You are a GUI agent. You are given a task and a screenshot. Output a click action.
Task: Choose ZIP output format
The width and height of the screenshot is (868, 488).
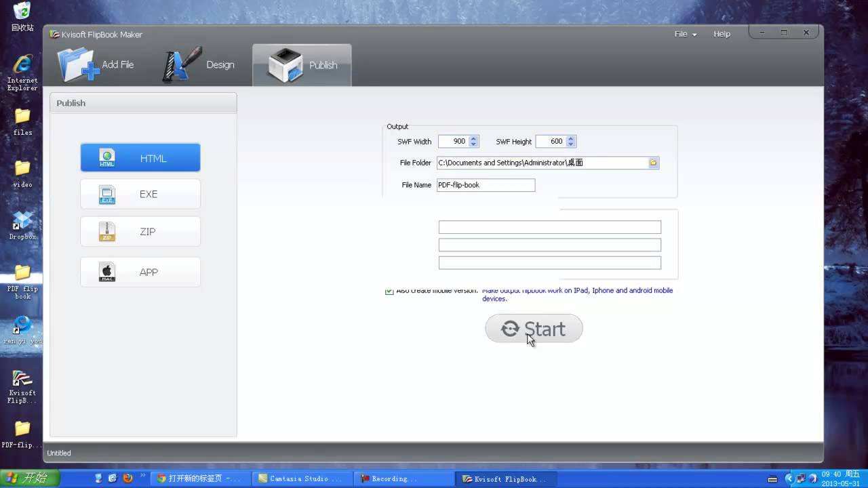coord(140,231)
